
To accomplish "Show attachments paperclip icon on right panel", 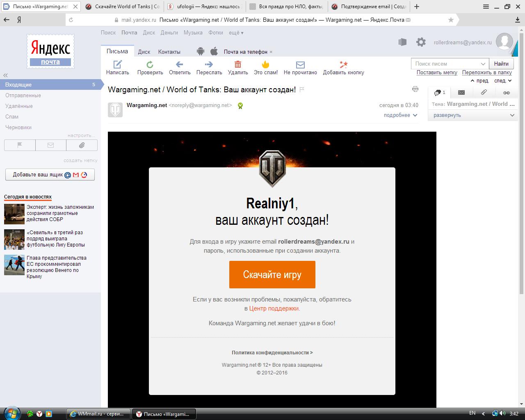I will pos(484,93).
